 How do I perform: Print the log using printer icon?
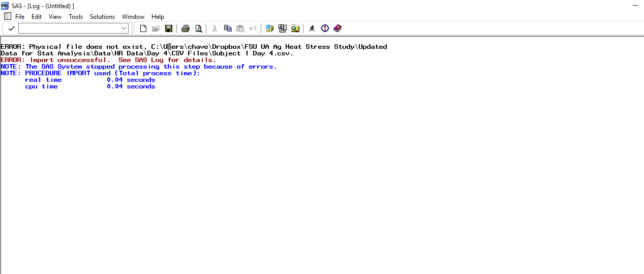click(186, 28)
